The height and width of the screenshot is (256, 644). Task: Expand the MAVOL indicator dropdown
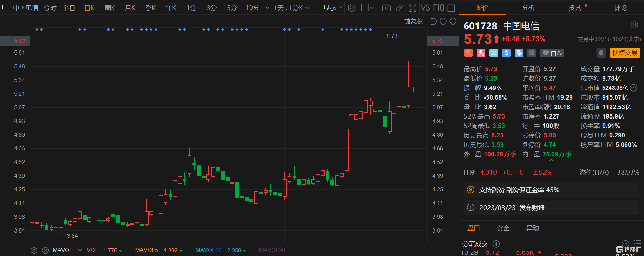pyautogui.click(x=80, y=250)
